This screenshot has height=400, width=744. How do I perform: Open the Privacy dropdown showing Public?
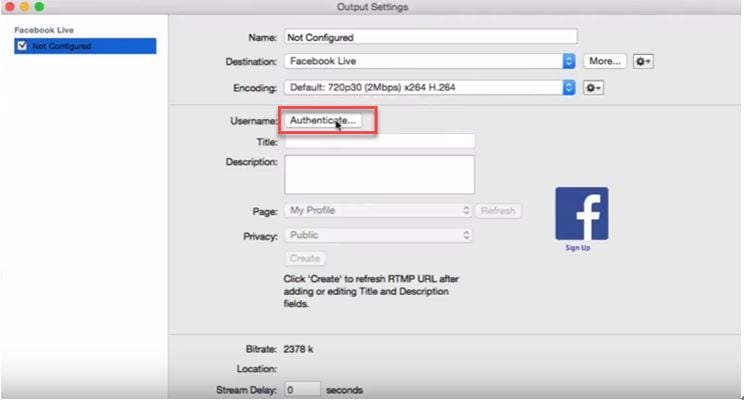[x=378, y=235]
